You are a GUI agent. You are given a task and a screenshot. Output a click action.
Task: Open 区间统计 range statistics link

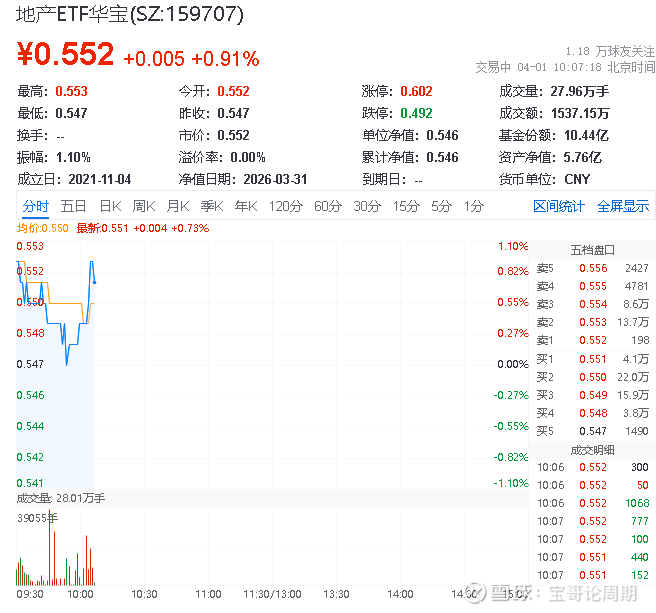click(x=559, y=206)
